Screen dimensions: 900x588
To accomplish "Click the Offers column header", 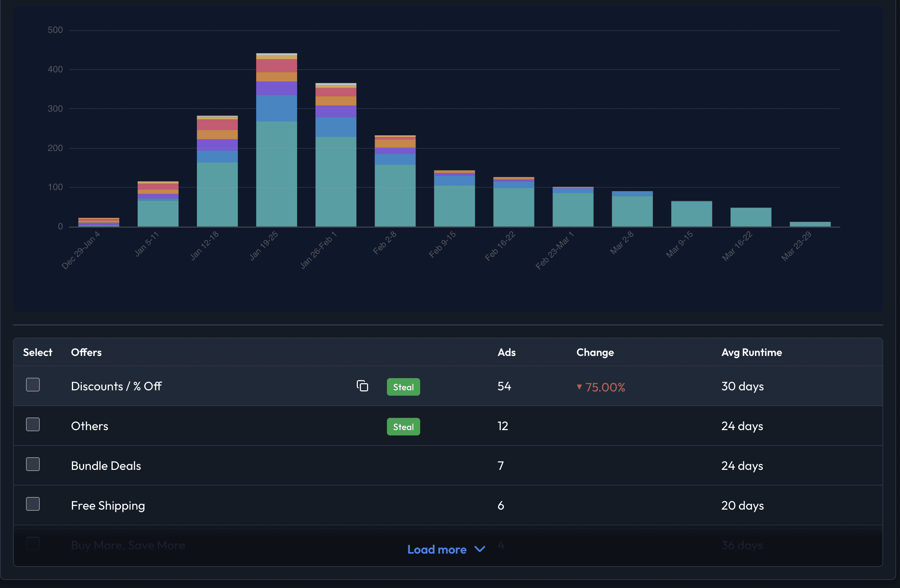I will click(86, 352).
